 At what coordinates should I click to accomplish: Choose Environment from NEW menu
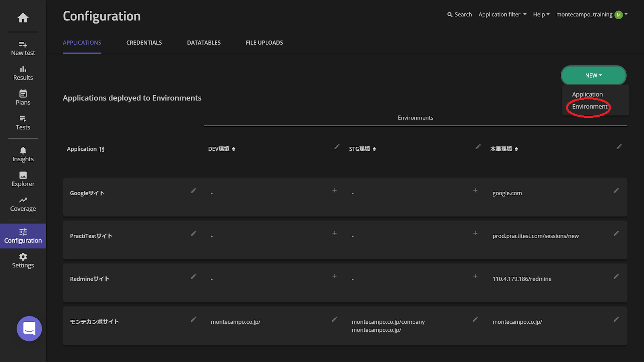point(590,107)
